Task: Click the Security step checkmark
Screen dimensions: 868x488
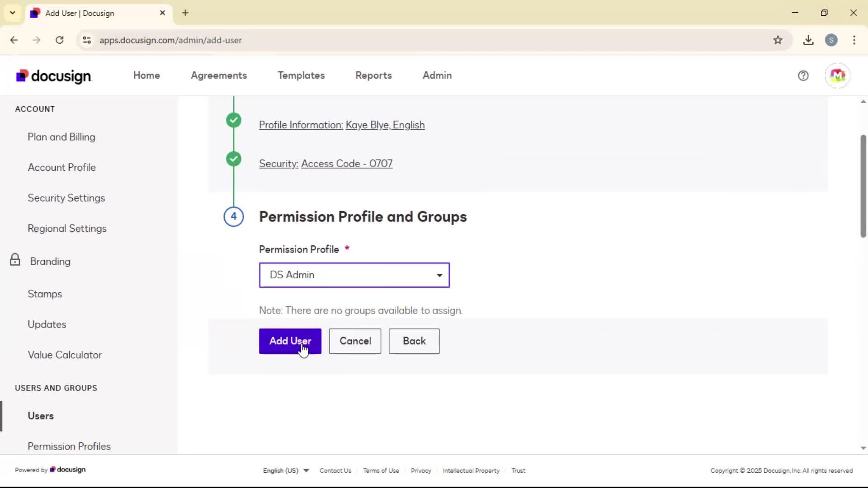Action: 234,159
